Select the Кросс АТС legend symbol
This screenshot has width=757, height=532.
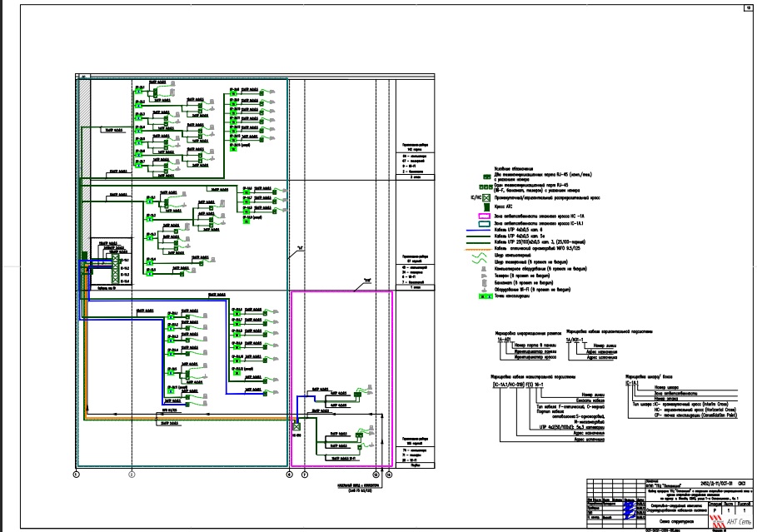(x=486, y=207)
